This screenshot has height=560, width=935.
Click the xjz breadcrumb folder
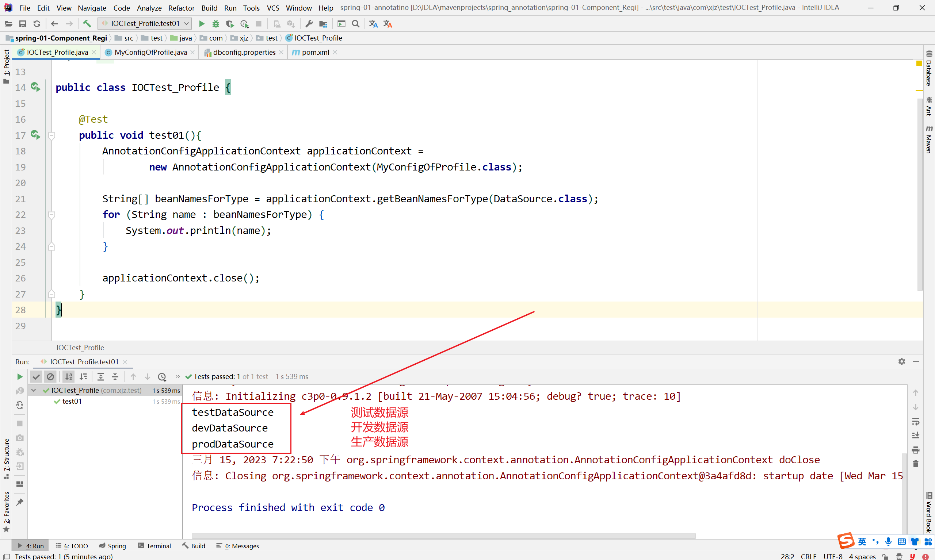(x=240, y=38)
